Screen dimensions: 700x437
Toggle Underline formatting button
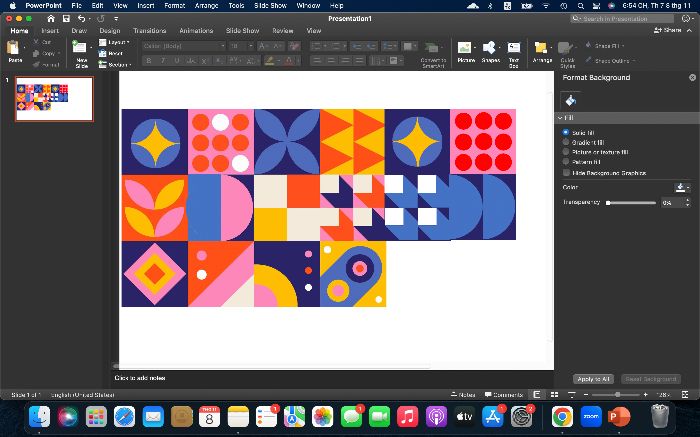pyautogui.click(x=177, y=61)
